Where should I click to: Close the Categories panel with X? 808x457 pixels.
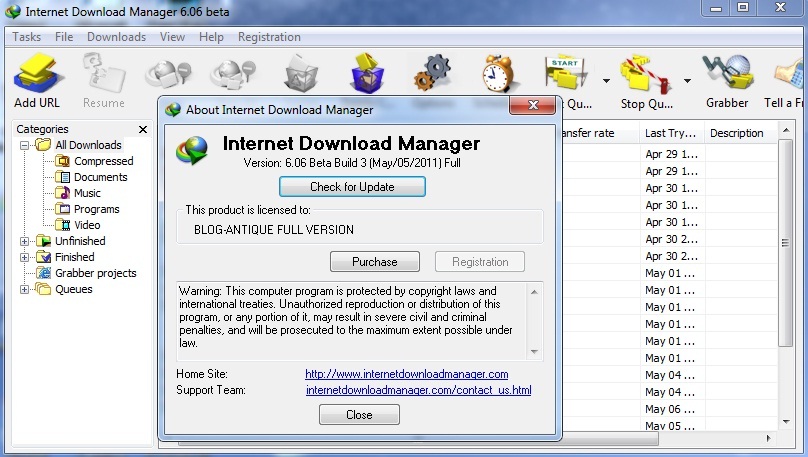point(143,129)
